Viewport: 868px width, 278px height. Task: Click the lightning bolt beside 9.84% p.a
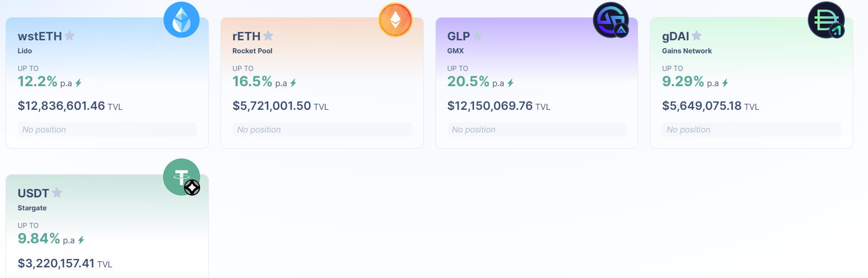(81, 240)
